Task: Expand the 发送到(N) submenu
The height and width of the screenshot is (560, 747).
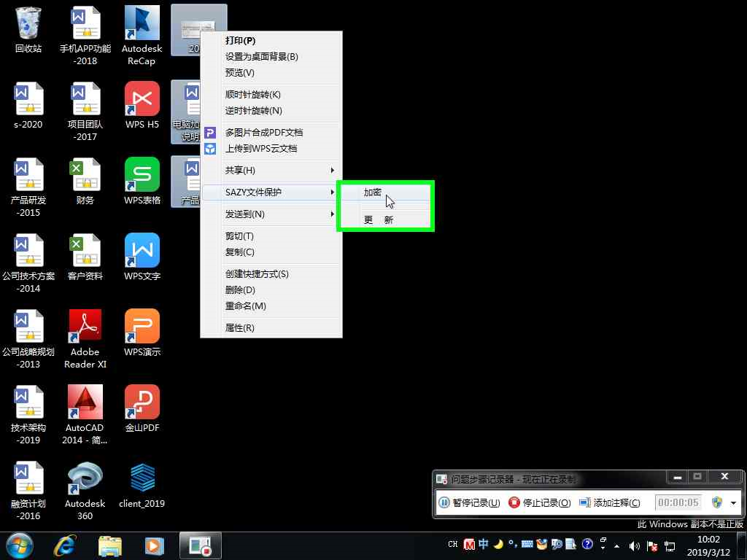Action: click(x=271, y=214)
